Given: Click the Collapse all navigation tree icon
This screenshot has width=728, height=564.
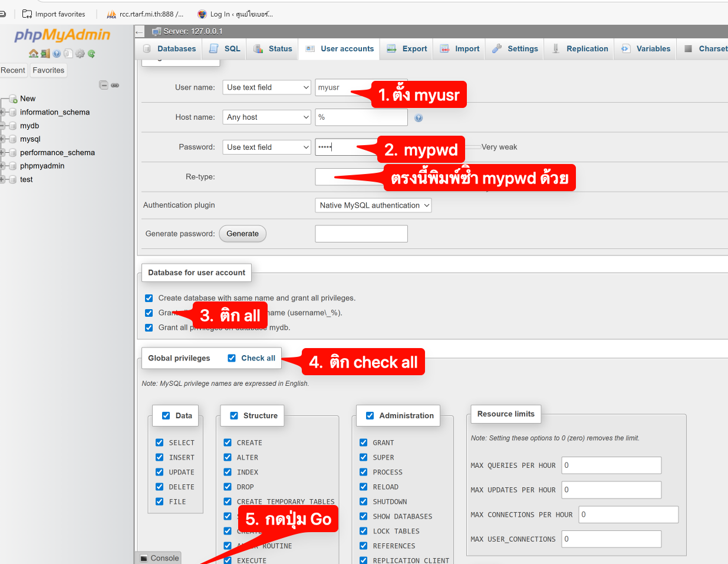Looking at the screenshot, I should pos(104,85).
